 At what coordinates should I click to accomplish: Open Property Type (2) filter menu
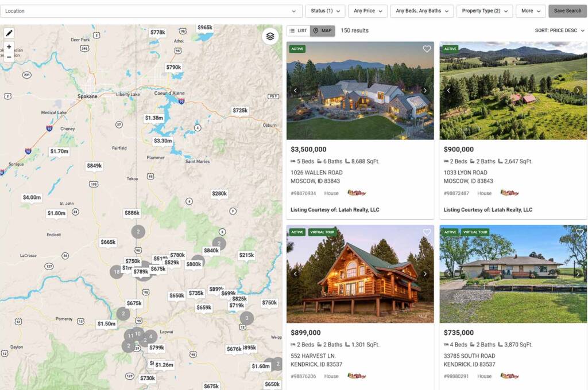point(485,11)
